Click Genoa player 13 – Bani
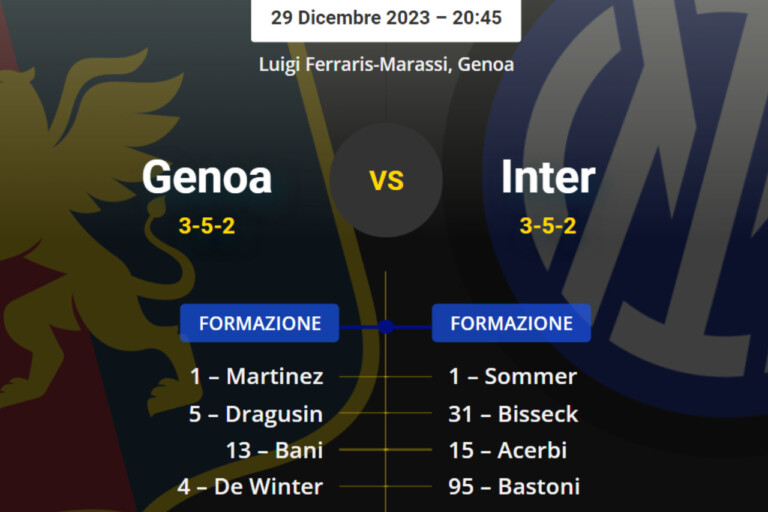The image size is (768, 512). click(274, 450)
